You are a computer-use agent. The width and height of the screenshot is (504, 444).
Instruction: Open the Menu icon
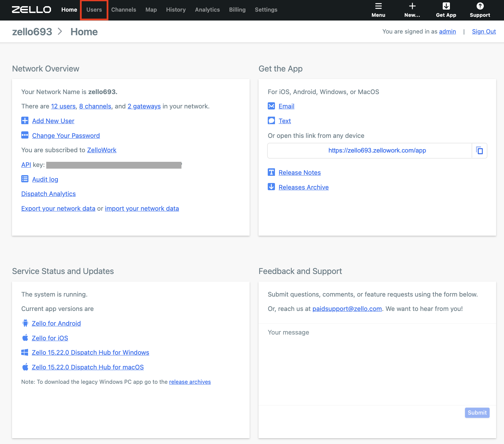pos(378,6)
